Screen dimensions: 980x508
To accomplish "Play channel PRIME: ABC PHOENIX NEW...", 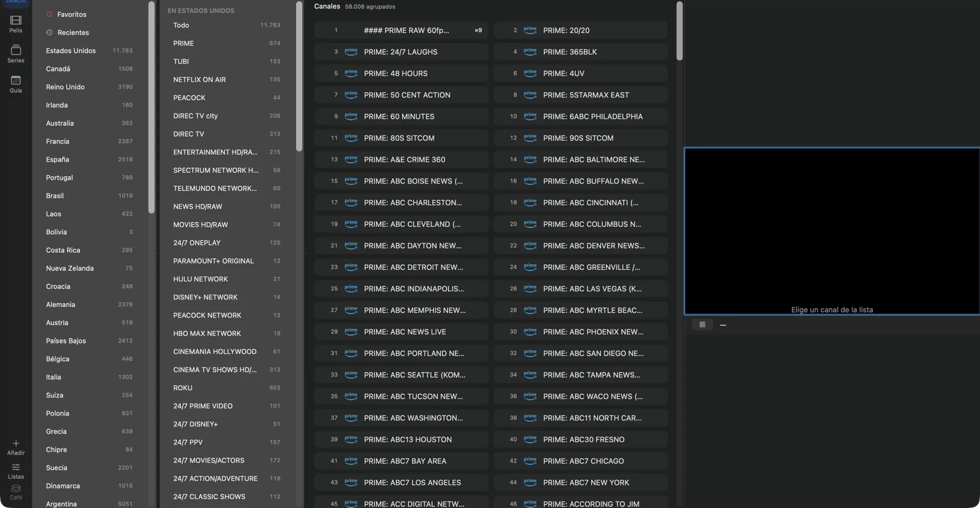I will pyautogui.click(x=581, y=332).
